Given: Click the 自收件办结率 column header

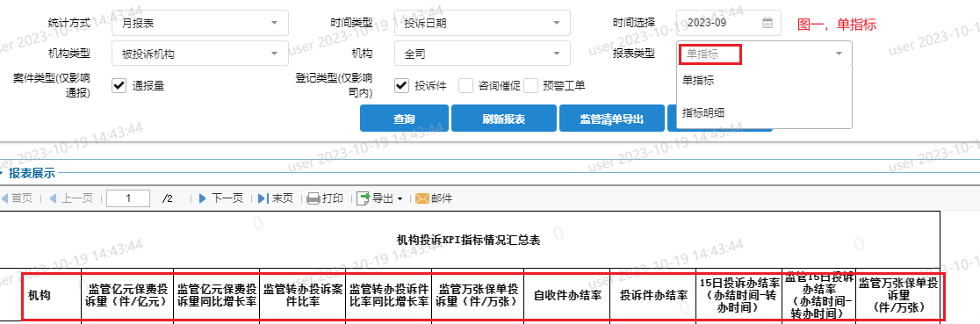Looking at the screenshot, I should click(x=567, y=296).
